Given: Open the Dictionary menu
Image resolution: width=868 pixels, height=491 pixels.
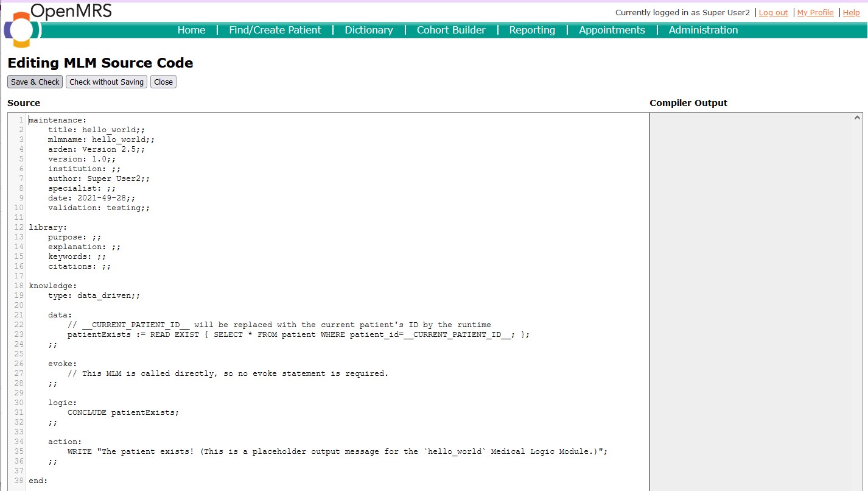Looking at the screenshot, I should [369, 30].
